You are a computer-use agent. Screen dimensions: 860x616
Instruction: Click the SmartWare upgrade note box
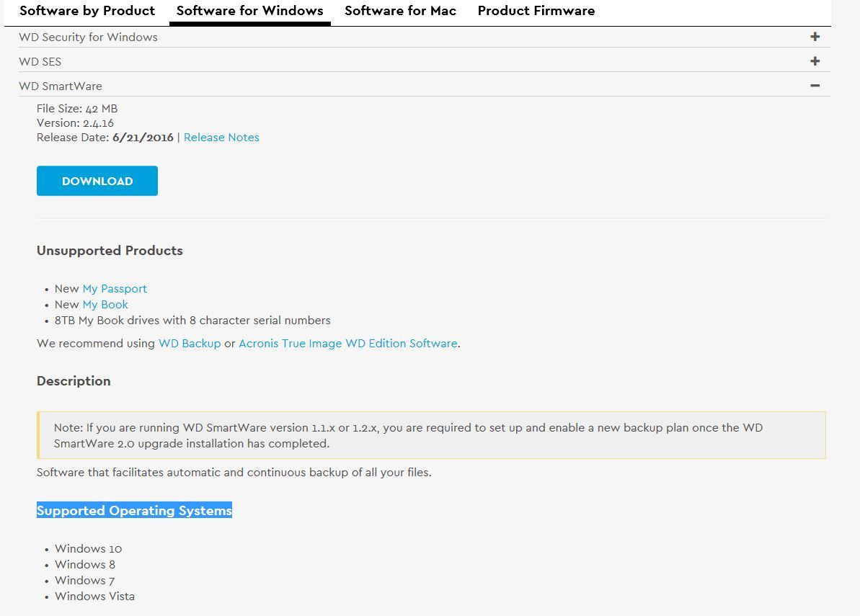[431, 435]
